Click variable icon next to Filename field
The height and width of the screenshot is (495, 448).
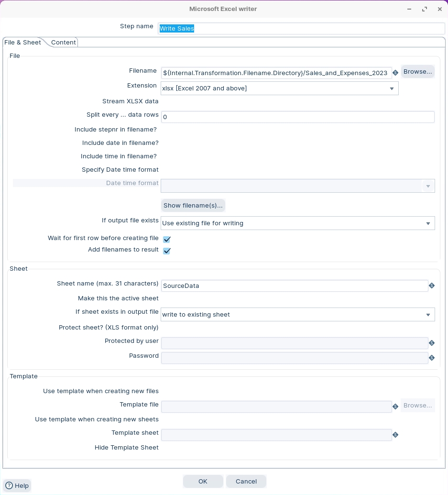tap(395, 73)
